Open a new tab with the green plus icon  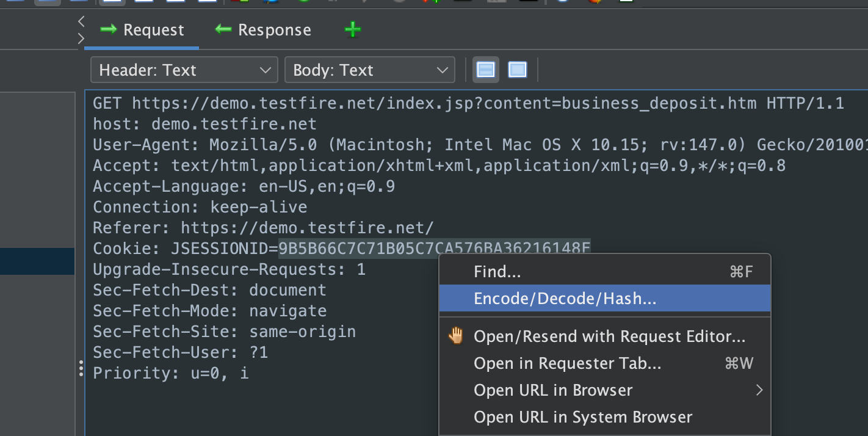point(352,29)
